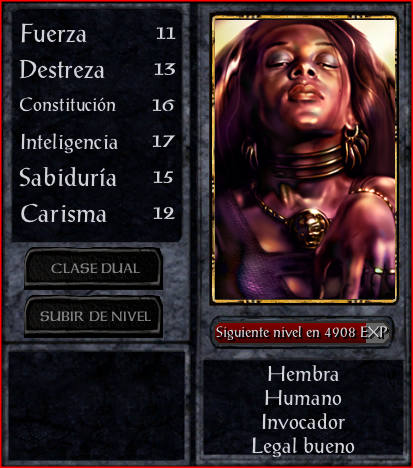The height and width of the screenshot is (468, 413).
Task: Click the Legal bueno alignment text
Action: [303, 446]
